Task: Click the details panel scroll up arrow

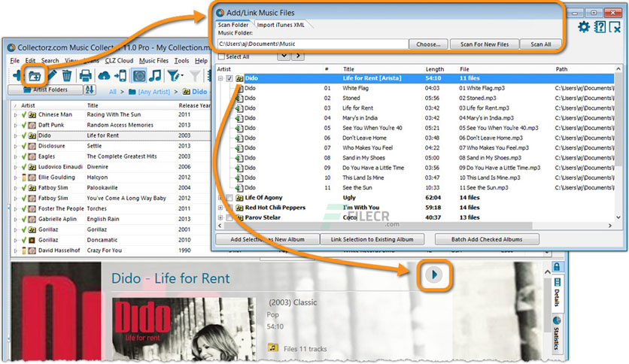Action: (x=547, y=272)
